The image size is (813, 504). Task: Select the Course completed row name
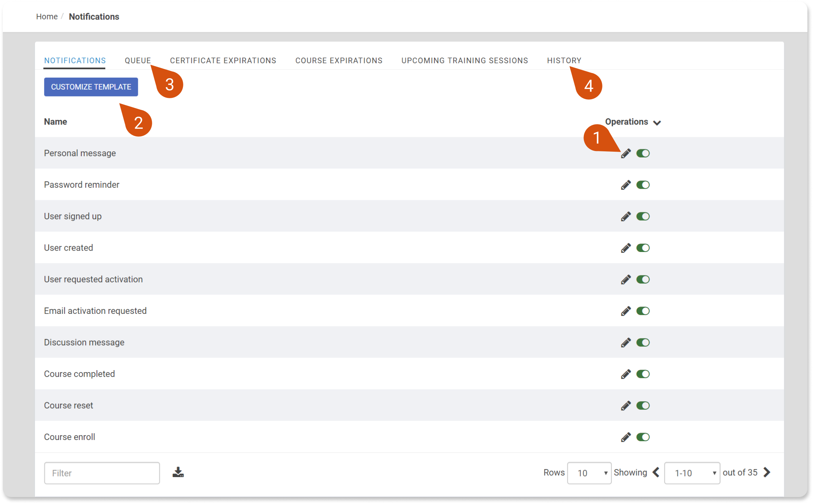(x=79, y=374)
